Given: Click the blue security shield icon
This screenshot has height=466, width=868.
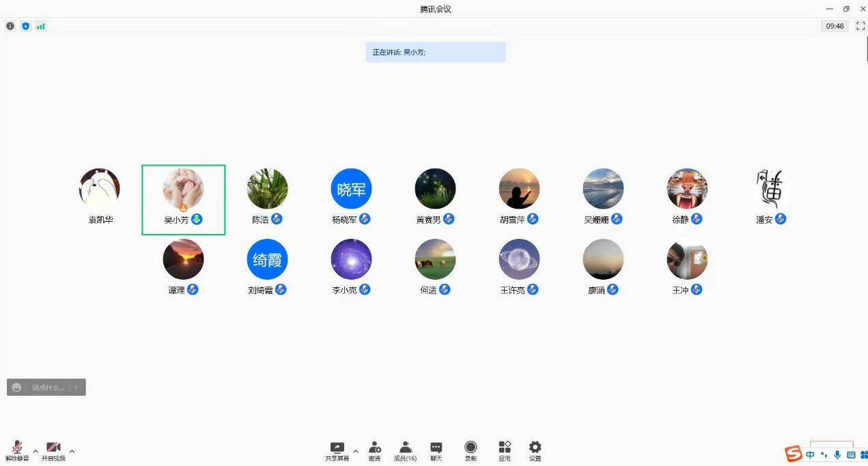Looking at the screenshot, I should click(x=25, y=26).
